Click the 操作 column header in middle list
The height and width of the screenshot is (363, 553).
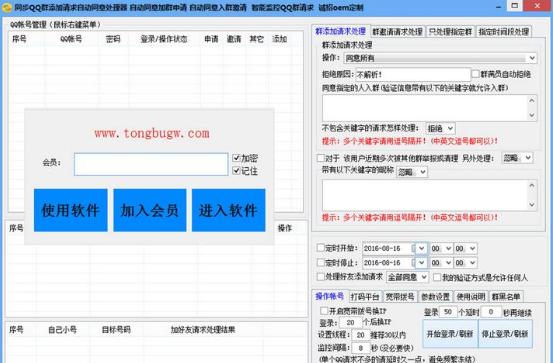pyautogui.click(x=285, y=228)
